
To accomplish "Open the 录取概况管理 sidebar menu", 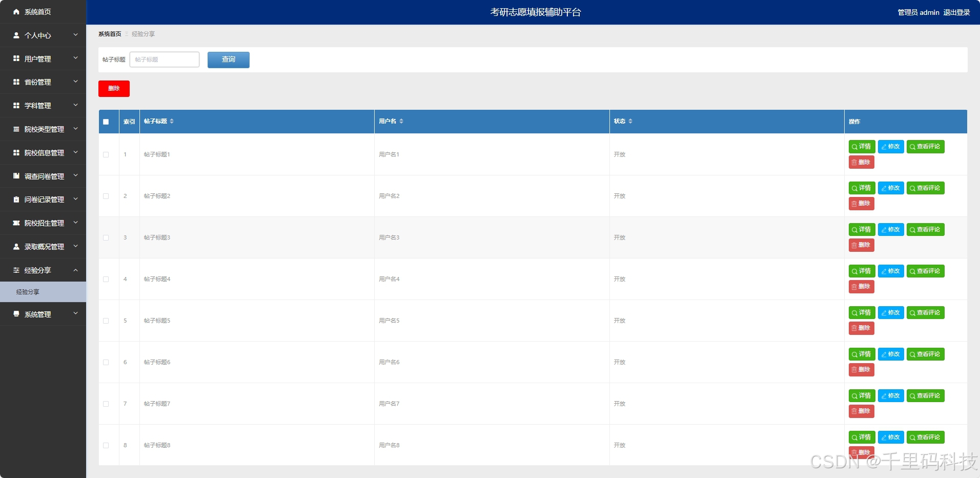I will (x=43, y=247).
